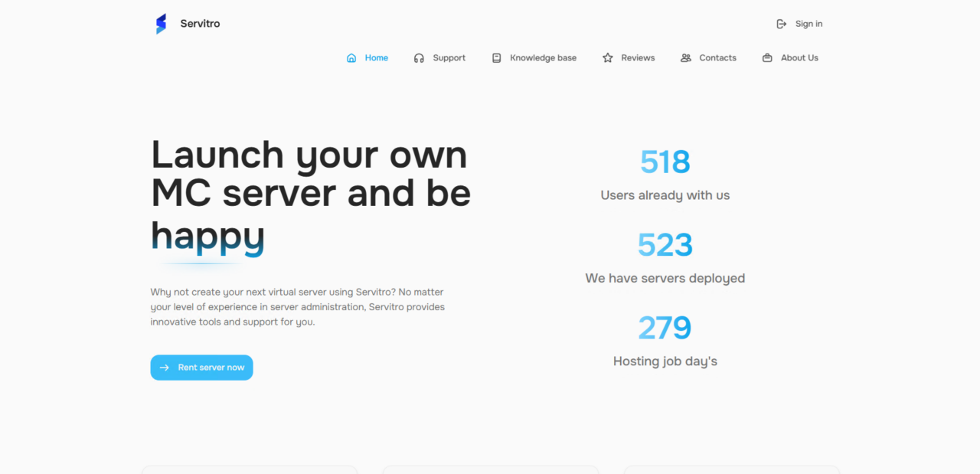
Task: Open the Contacts page
Action: pos(717,58)
